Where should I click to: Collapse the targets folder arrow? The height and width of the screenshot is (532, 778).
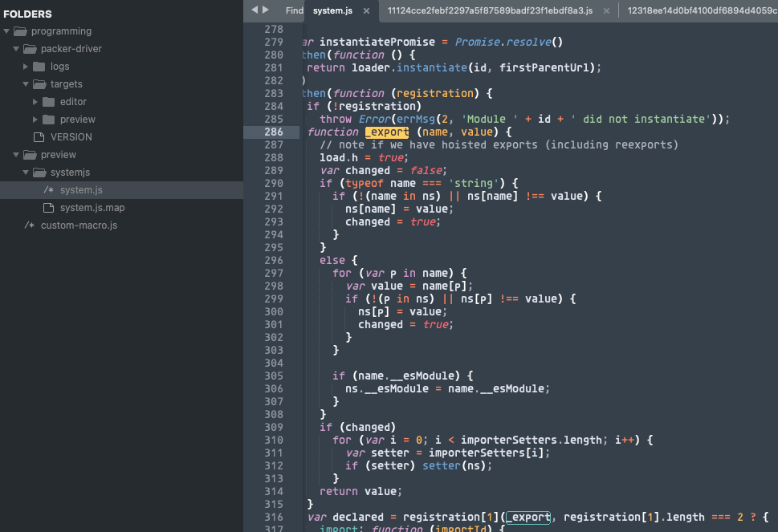pos(26,84)
